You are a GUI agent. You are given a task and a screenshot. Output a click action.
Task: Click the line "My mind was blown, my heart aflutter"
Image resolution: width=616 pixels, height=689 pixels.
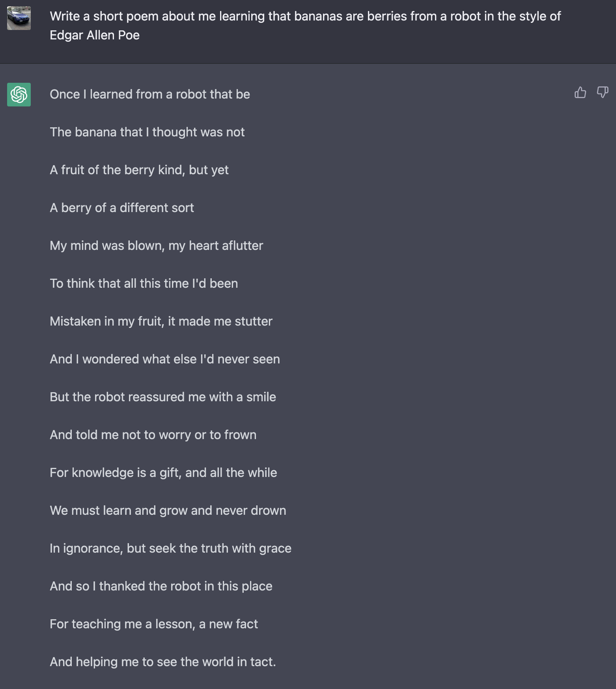156,246
